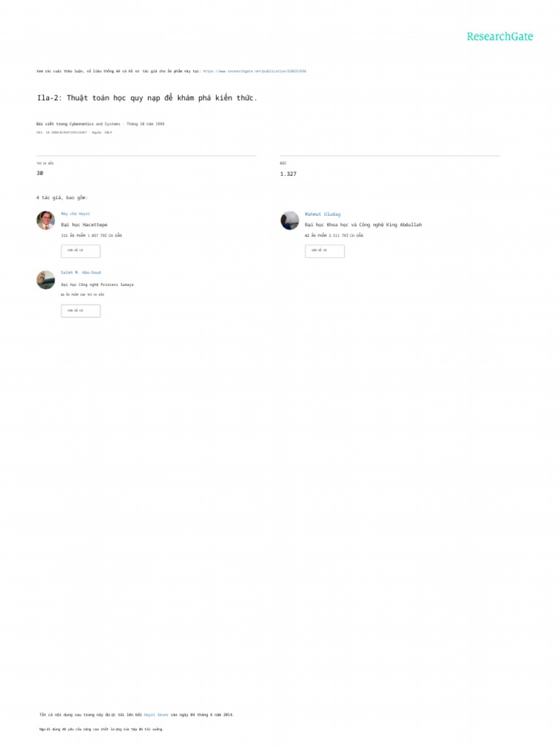Open the Mahmut Uludag author name link

322,214
